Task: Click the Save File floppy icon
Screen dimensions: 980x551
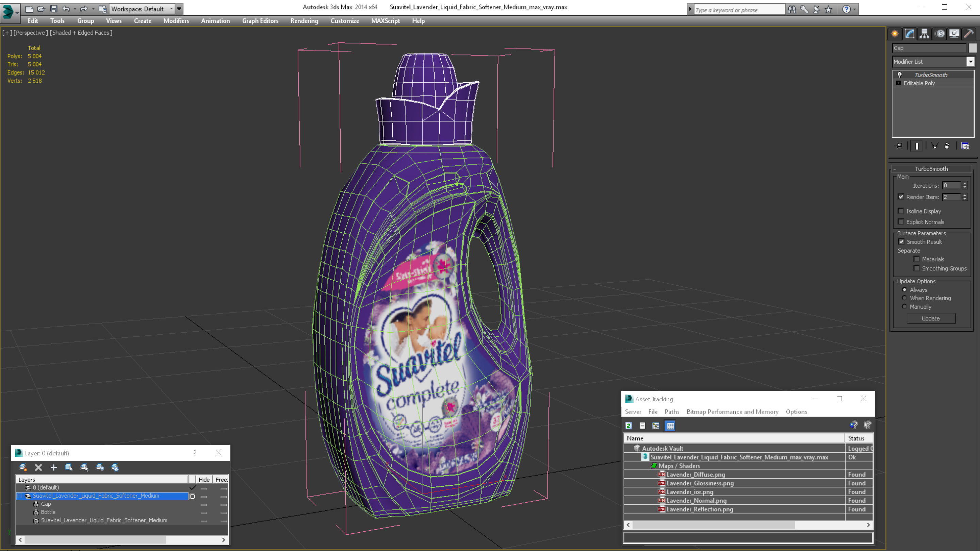Action: click(54, 9)
